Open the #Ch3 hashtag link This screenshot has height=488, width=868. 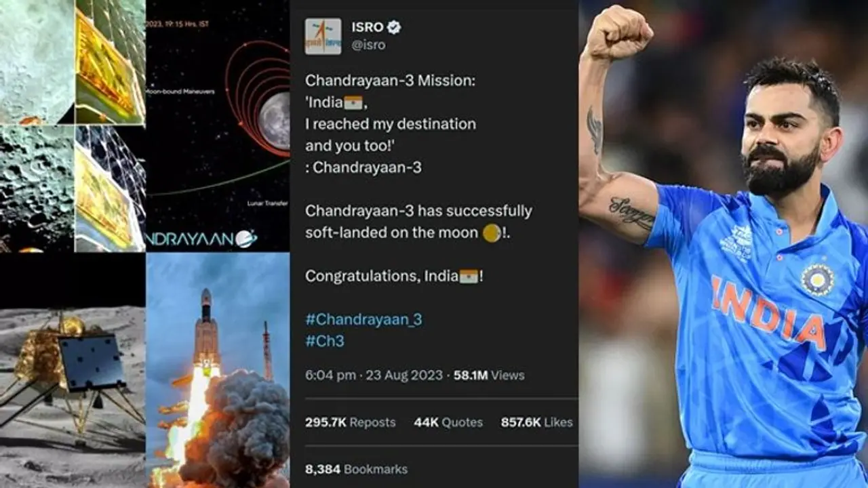[x=325, y=341]
